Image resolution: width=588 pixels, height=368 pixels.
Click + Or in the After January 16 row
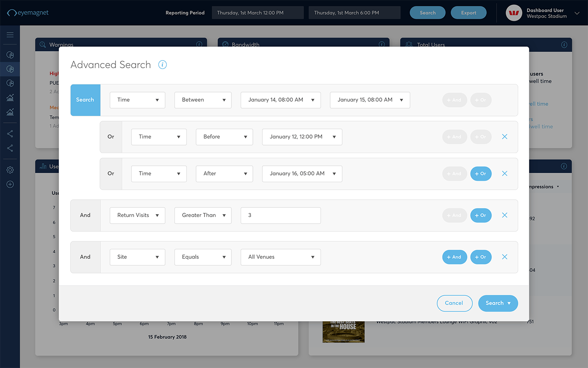481,174
